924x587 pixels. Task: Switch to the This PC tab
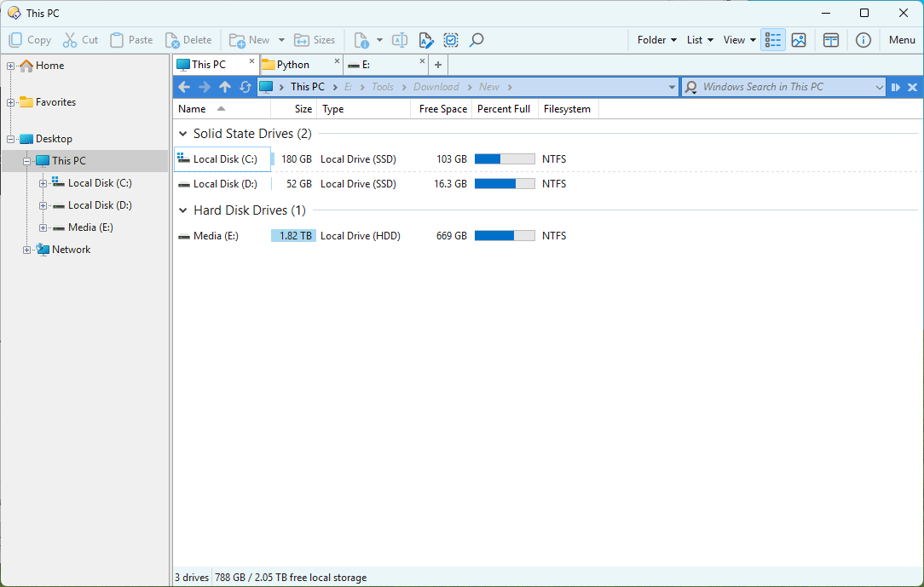[209, 64]
